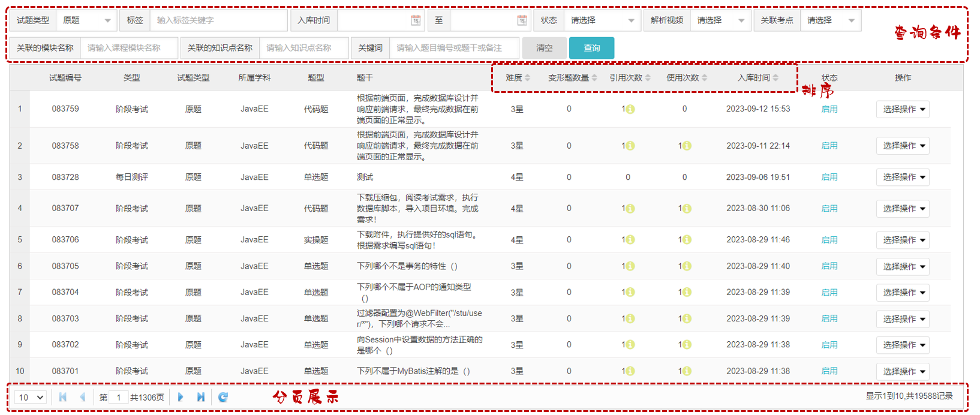Open the 关联考点 filter dropdown

tap(831, 20)
